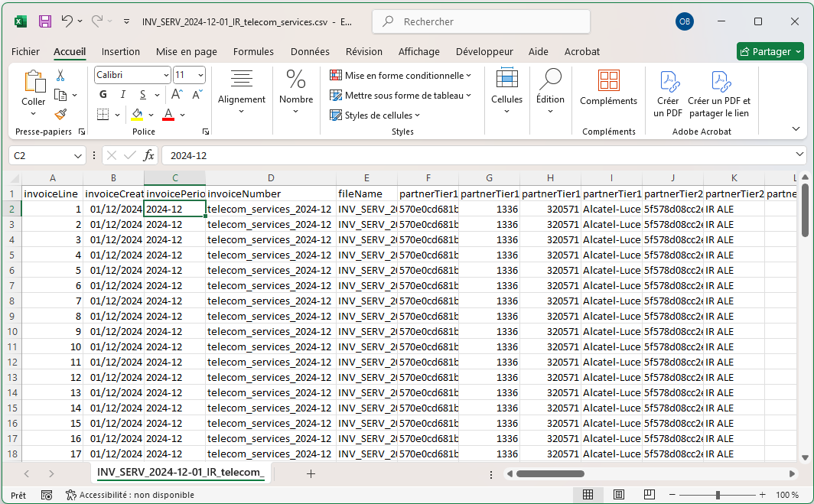Screen dimensions: 814x504
Task: Toggle Italic formatting (I)
Action: (123, 95)
